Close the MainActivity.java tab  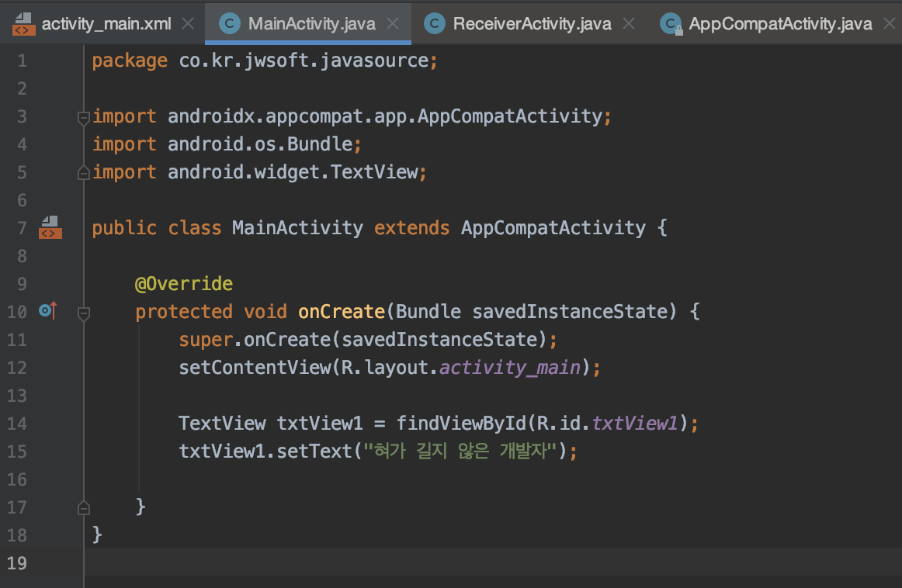[393, 23]
